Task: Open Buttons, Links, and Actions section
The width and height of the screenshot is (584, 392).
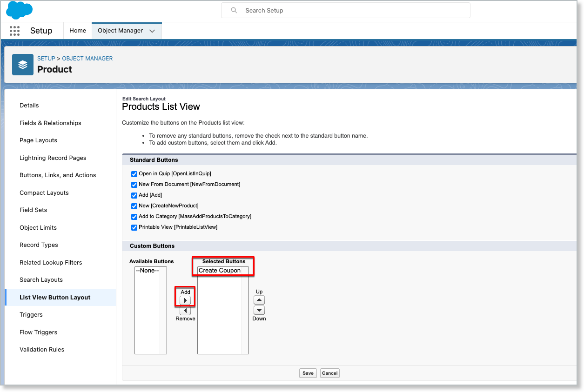Action: (58, 175)
